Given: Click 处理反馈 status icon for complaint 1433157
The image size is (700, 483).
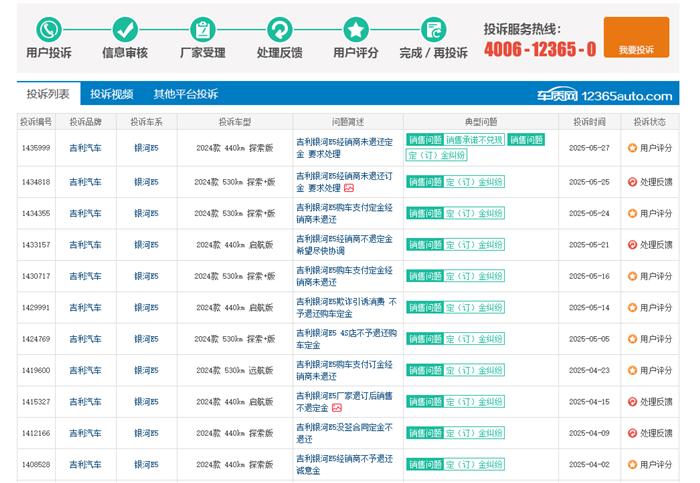Looking at the screenshot, I should tap(632, 245).
